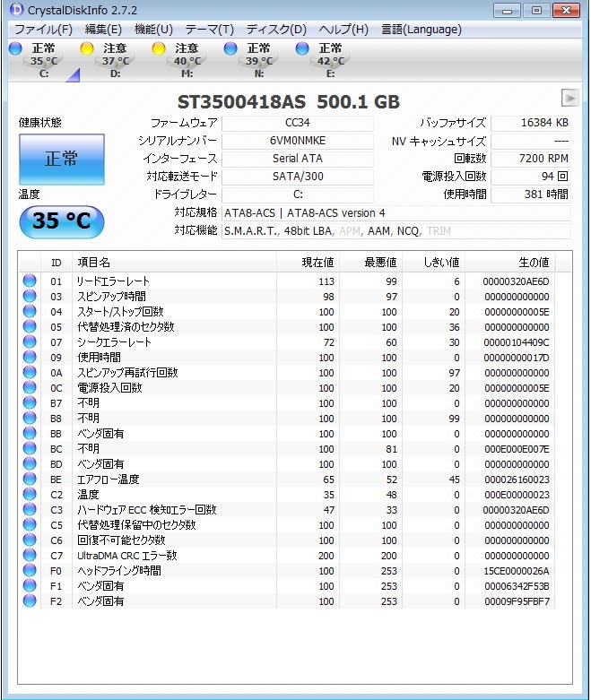
Task: Click status orb for row F1
Action: point(30,585)
